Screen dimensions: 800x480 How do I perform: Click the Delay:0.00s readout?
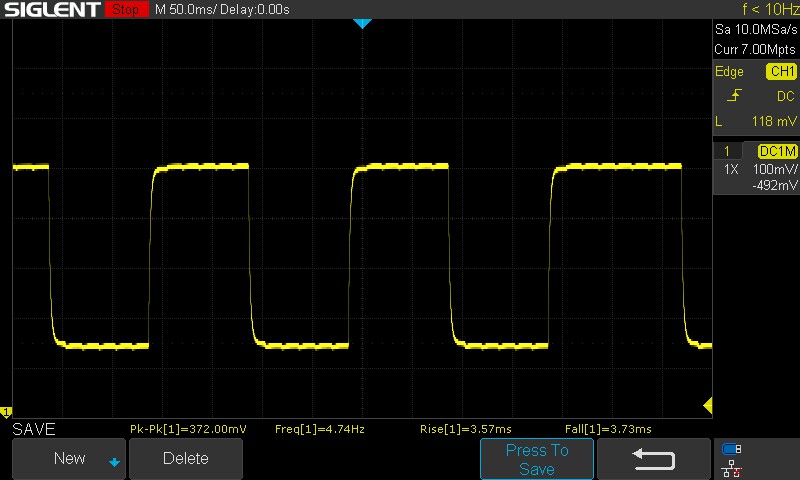254,9
